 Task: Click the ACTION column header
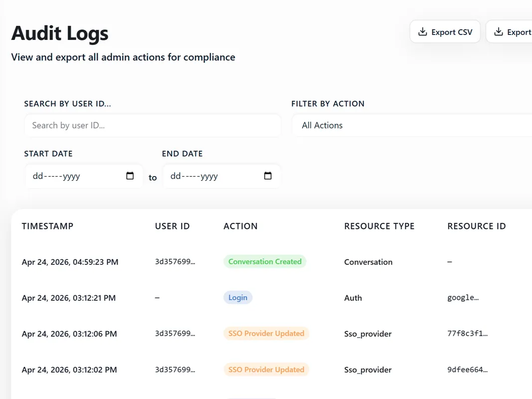coord(240,226)
